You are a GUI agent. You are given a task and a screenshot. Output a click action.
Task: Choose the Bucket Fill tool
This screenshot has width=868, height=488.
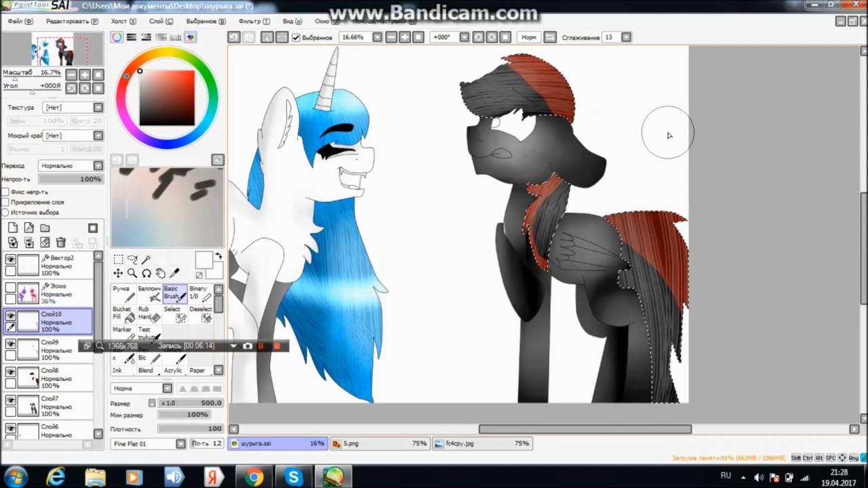click(x=123, y=314)
